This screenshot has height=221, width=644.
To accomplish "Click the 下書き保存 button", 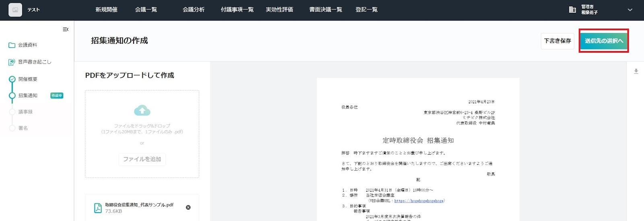I will [557, 41].
